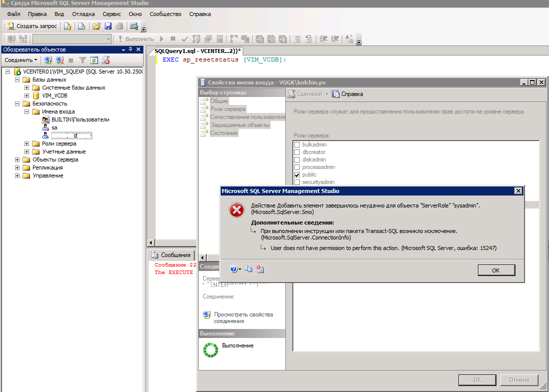Switch to the SQLQuery1.sql tab
This screenshot has width=549, height=392.
(x=197, y=51)
